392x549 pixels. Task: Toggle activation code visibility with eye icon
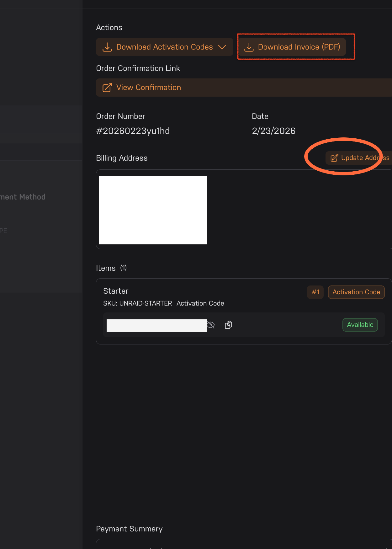point(211,325)
